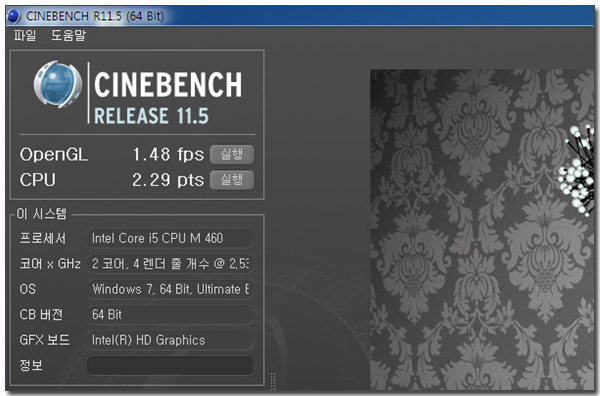
Task: Click the 프로세서 field showing Intel Core i5
Action: [x=170, y=238]
